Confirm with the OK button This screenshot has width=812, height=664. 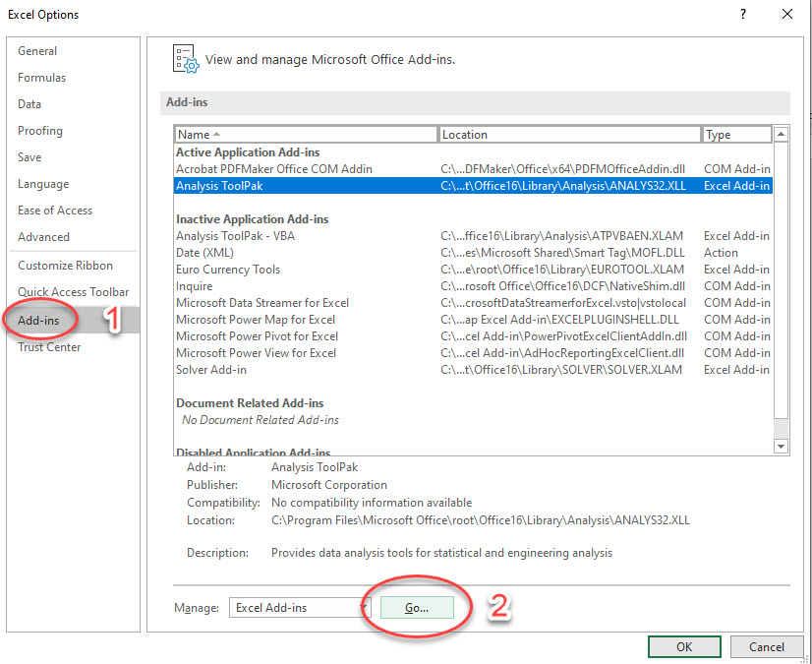684,646
